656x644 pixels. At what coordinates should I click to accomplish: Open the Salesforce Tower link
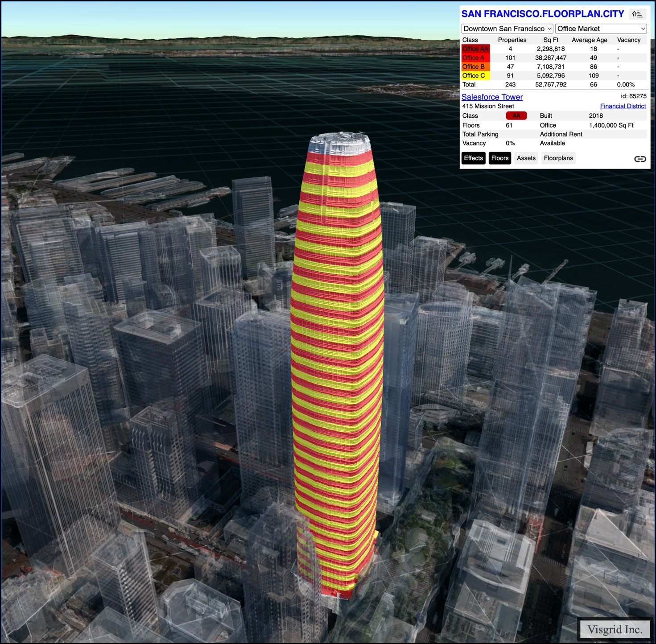pyautogui.click(x=492, y=97)
